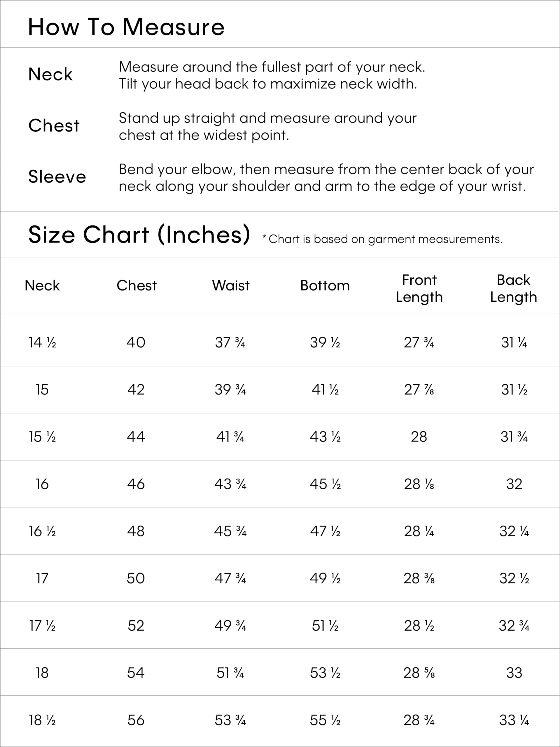Select the front length value 28 ⅝
The width and height of the screenshot is (560, 747).
pyautogui.click(x=419, y=673)
